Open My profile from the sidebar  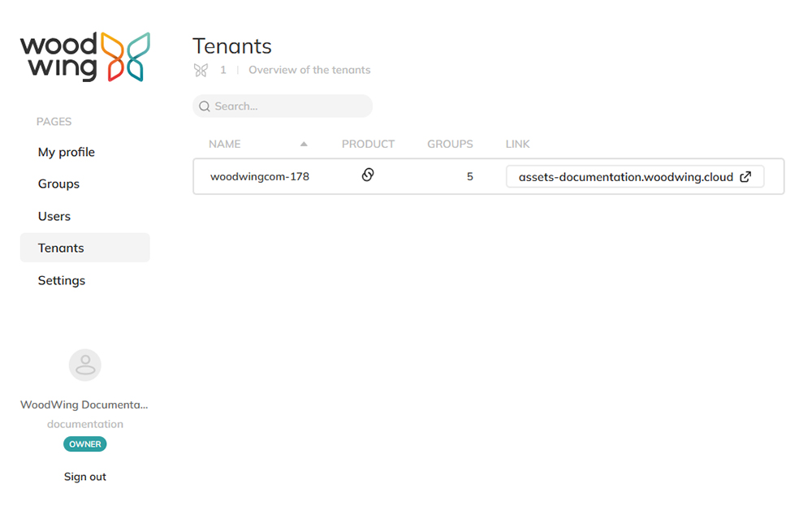66,152
